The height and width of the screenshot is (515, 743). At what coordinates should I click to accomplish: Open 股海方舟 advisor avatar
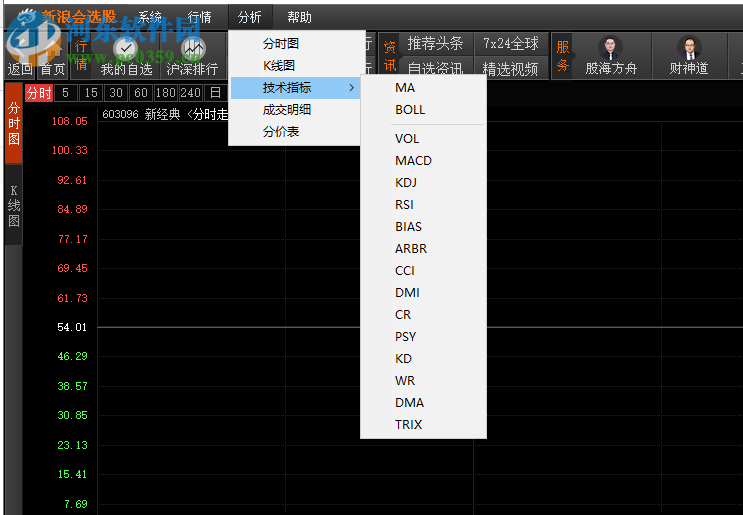[x=610, y=47]
